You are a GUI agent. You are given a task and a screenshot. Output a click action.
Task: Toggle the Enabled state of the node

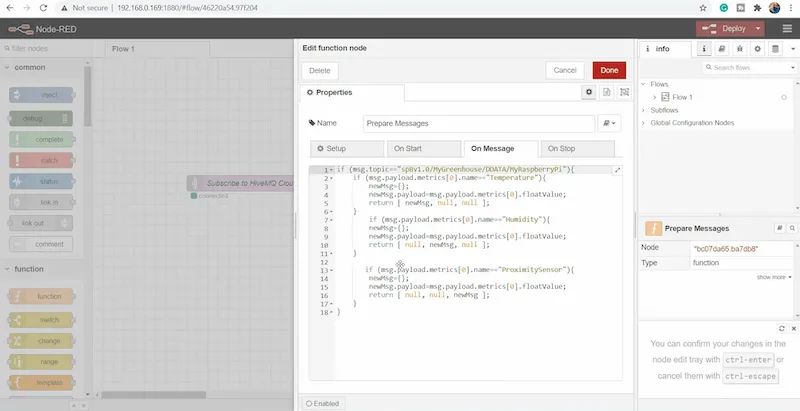(324, 403)
